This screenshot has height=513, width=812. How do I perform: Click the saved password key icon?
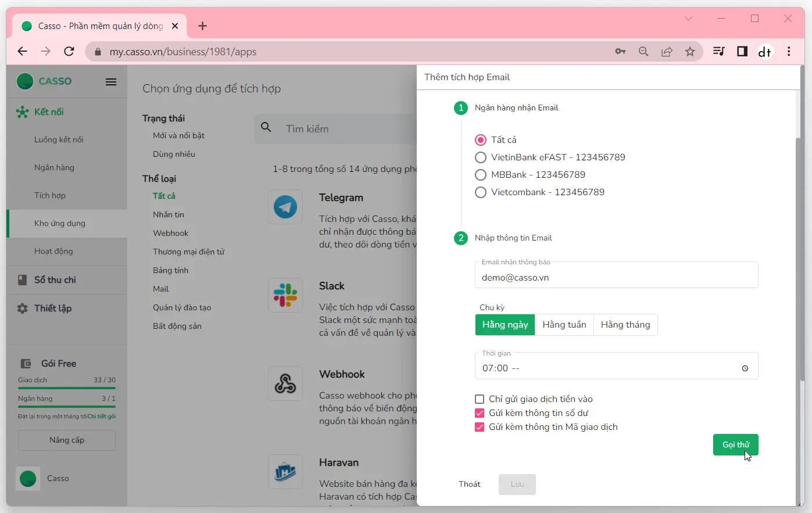pyautogui.click(x=620, y=52)
